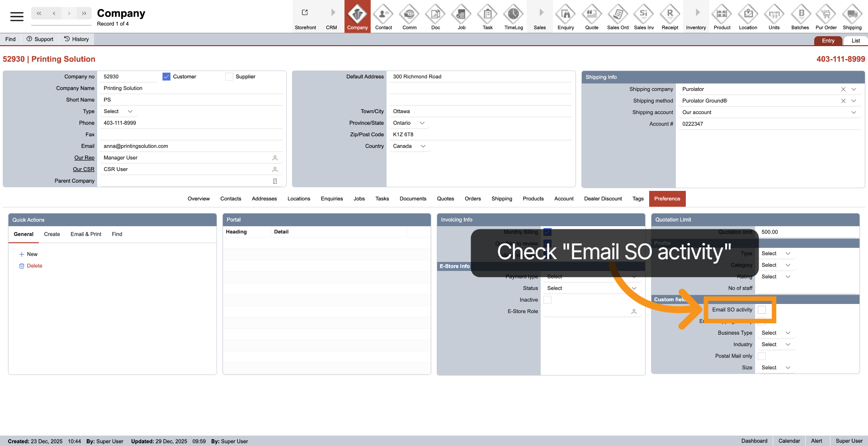Image resolution: width=868 pixels, height=446 pixels.
Task: Check the Email SO activity checkbox
Action: [x=762, y=310]
